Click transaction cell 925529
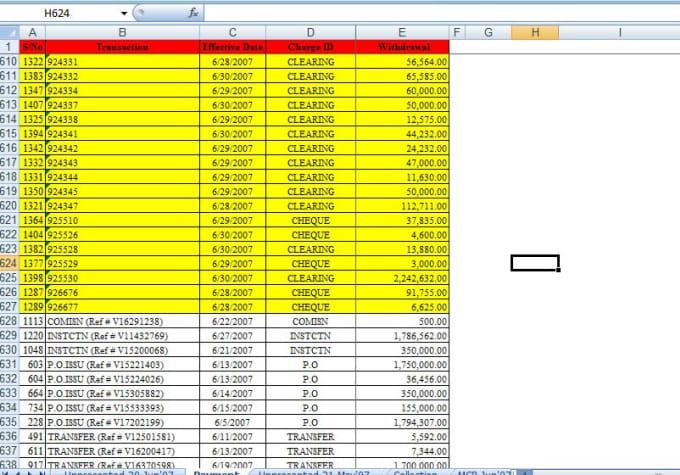 (122, 263)
